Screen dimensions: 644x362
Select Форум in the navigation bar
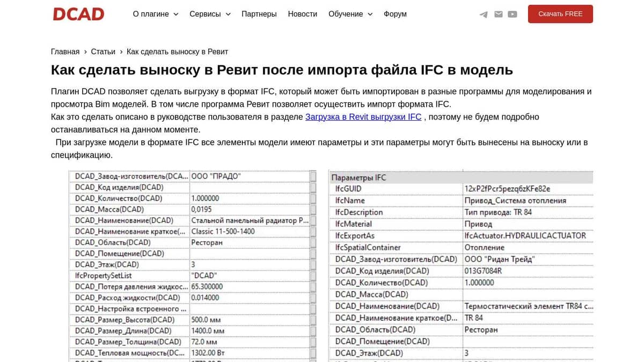(395, 14)
